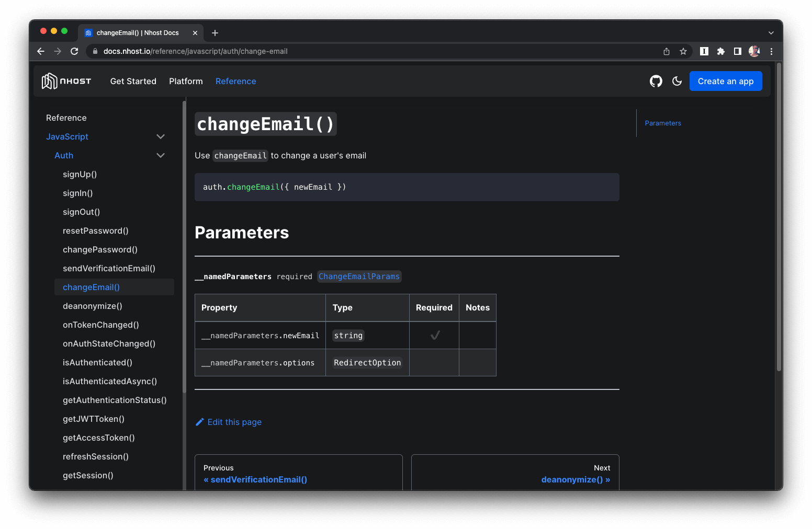
Task: Click the changeEmail() page title
Action: 266,124
